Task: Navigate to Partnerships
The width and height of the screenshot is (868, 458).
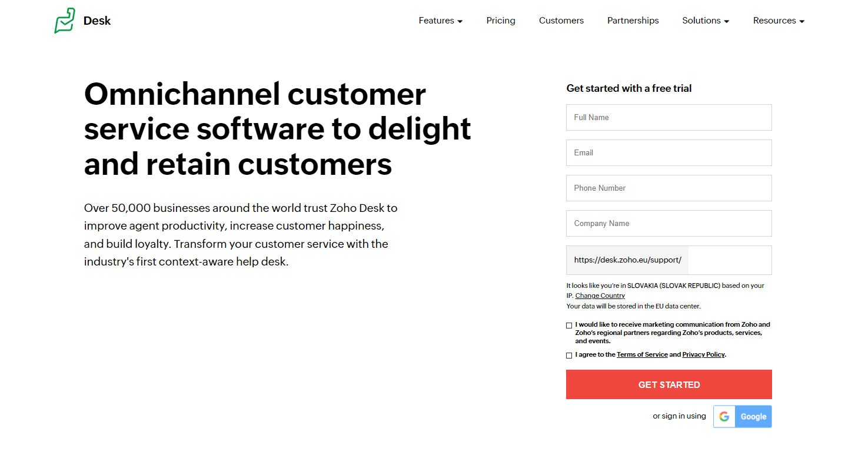Action: pyautogui.click(x=633, y=21)
